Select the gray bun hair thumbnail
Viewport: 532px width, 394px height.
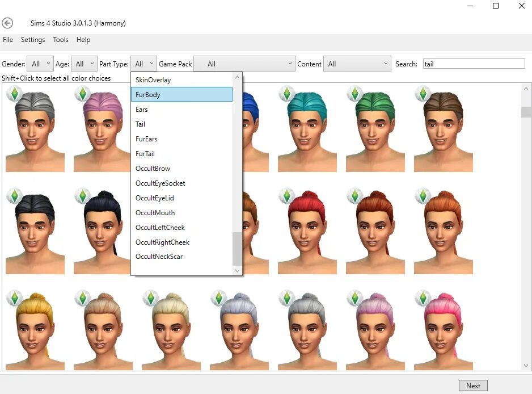pyautogui.click(x=307, y=330)
